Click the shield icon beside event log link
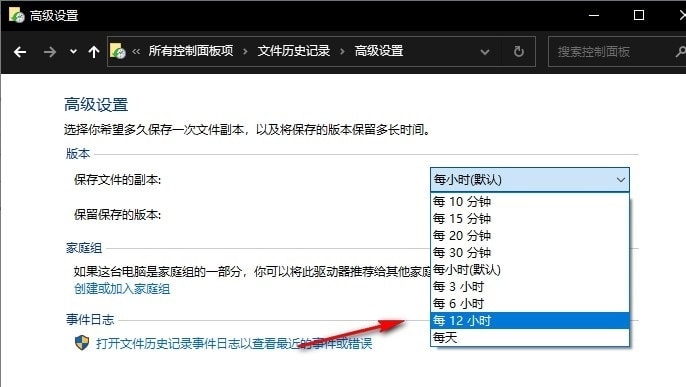 pos(82,343)
